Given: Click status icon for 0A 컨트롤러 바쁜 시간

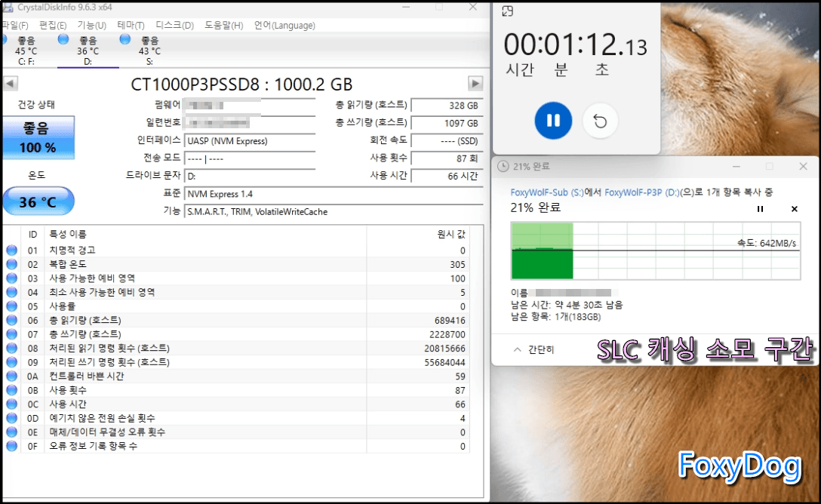Looking at the screenshot, I should point(11,376).
